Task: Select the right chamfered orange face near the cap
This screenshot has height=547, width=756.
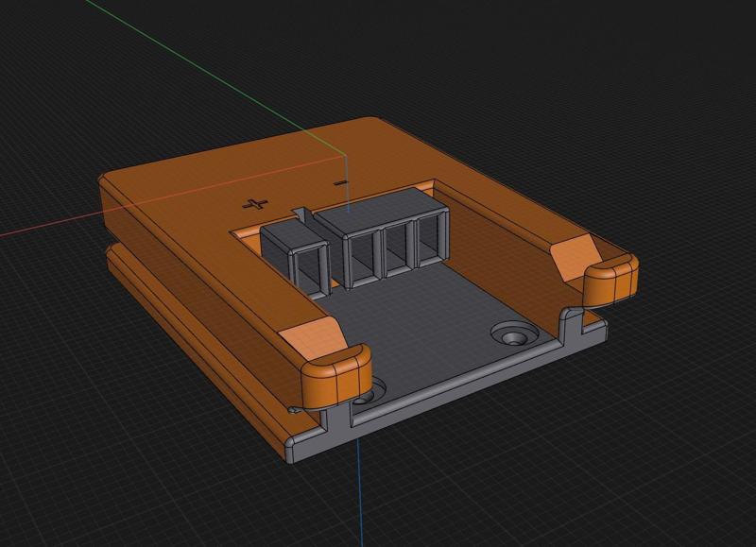Action: (x=572, y=253)
